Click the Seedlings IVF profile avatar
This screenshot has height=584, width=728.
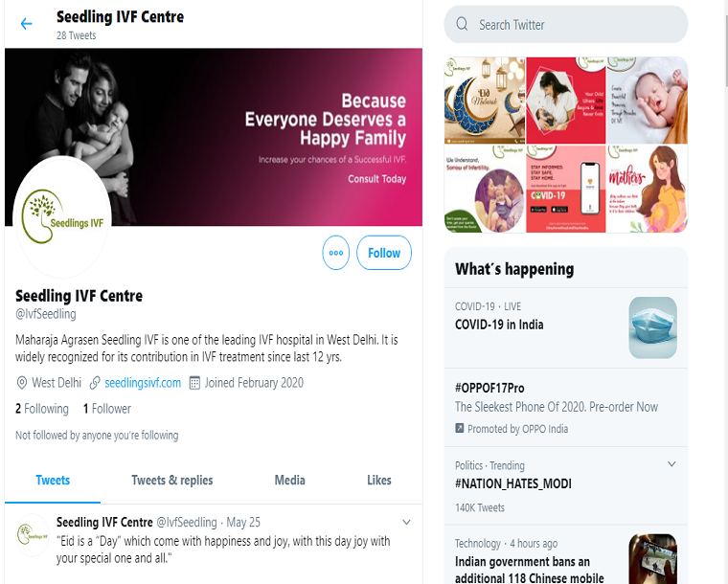click(x=61, y=217)
